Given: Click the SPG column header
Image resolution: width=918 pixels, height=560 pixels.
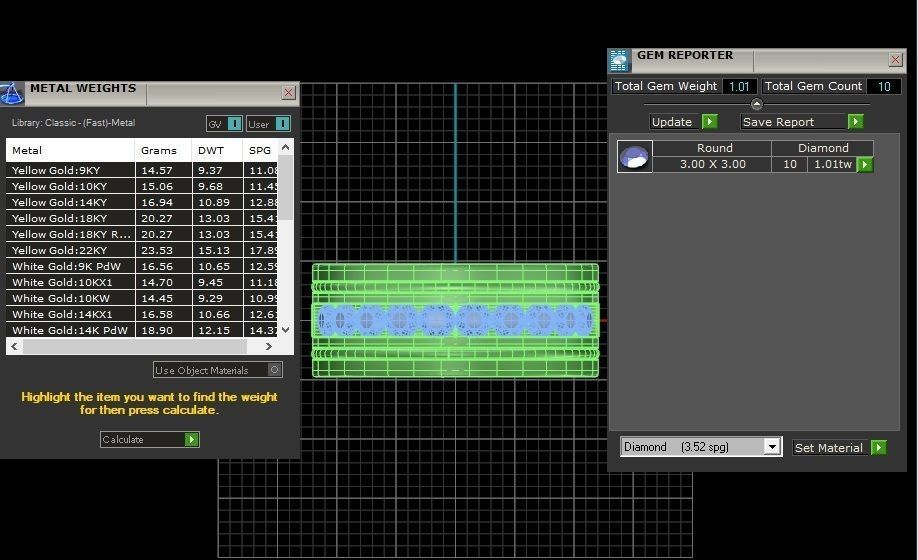Looking at the screenshot, I should point(260,150).
